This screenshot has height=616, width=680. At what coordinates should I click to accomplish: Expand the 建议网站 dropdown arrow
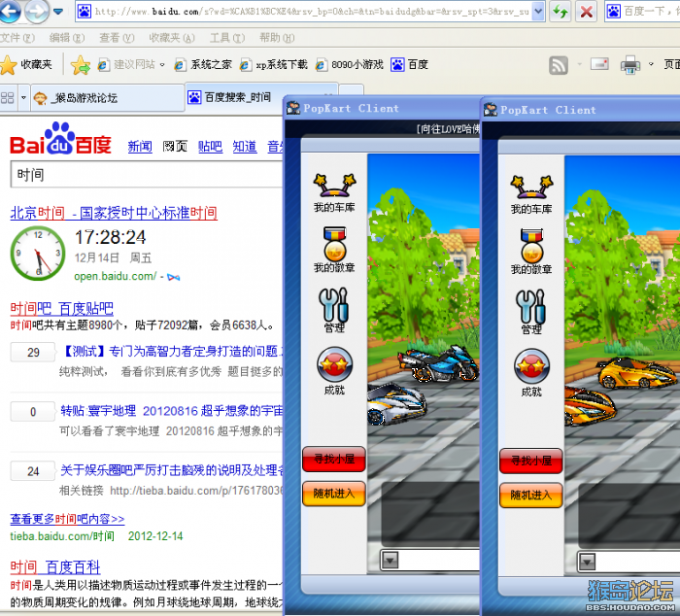click(x=162, y=65)
